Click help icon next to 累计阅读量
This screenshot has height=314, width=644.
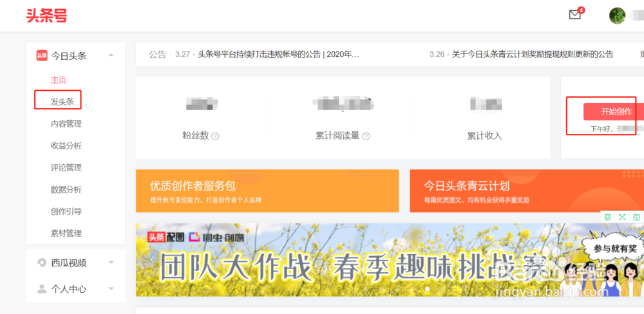(x=366, y=136)
